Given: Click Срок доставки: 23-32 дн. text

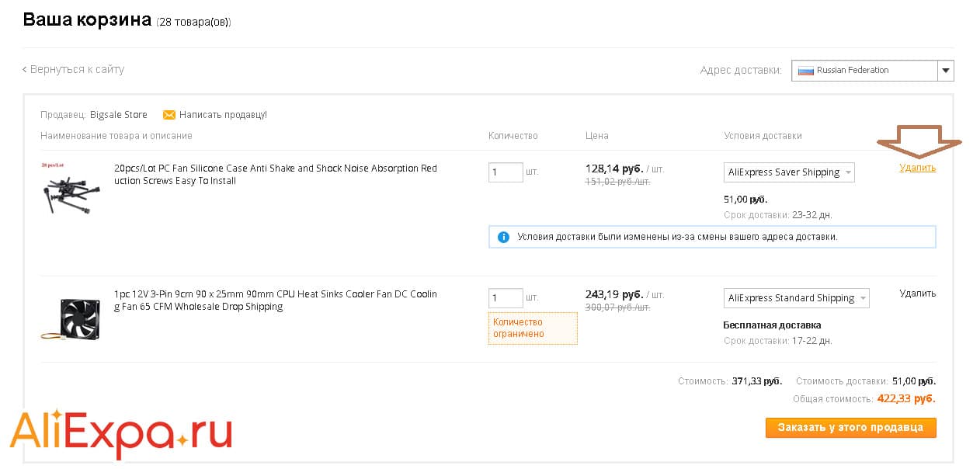Looking at the screenshot, I should [x=777, y=215].
